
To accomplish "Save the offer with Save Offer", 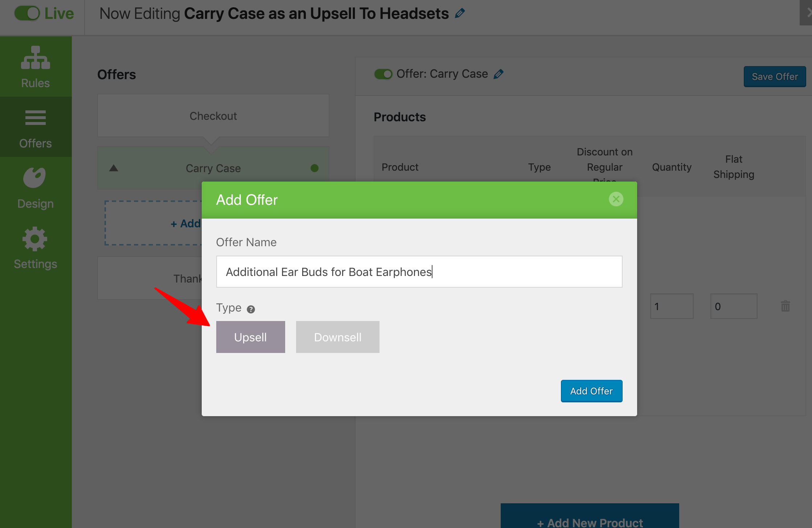I will pos(775,77).
